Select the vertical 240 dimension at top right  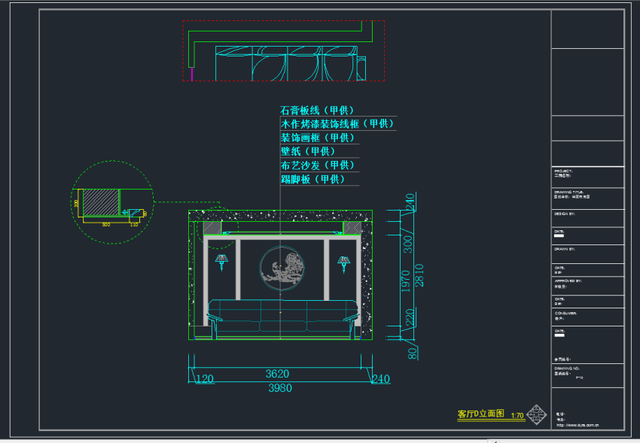pos(410,203)
